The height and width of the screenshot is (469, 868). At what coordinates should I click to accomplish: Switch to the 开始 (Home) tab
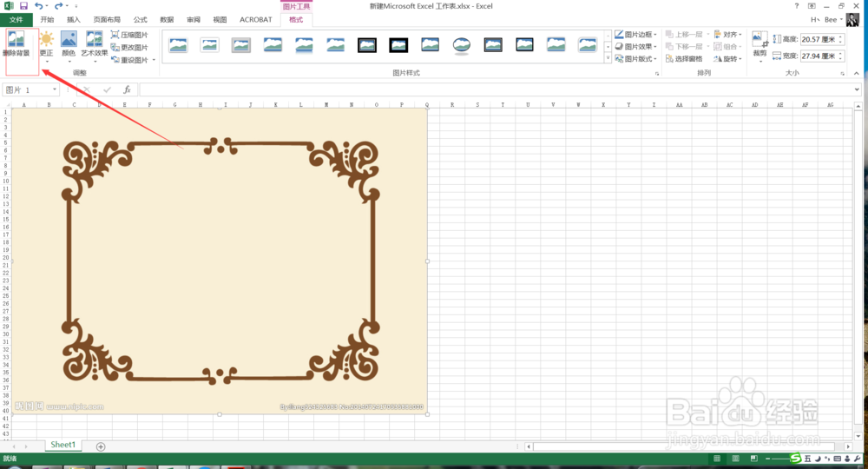[47, 19]
